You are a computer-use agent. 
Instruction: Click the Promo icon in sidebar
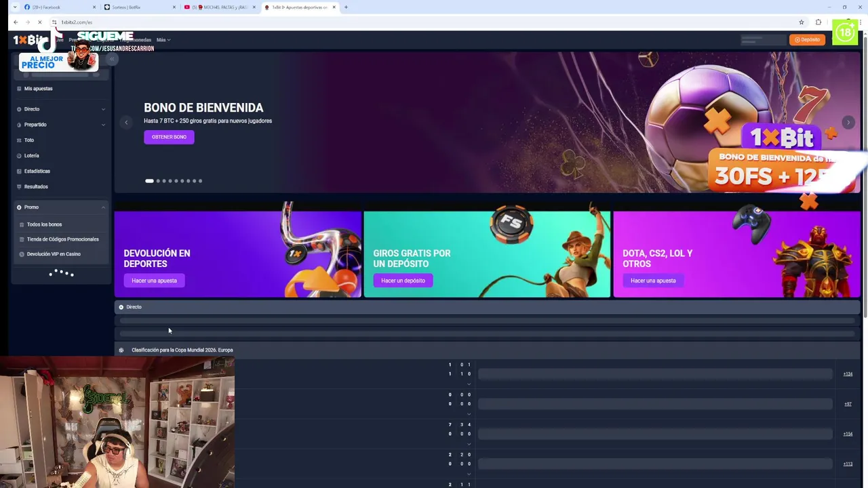pyautogui.click(x=19, y=207)
